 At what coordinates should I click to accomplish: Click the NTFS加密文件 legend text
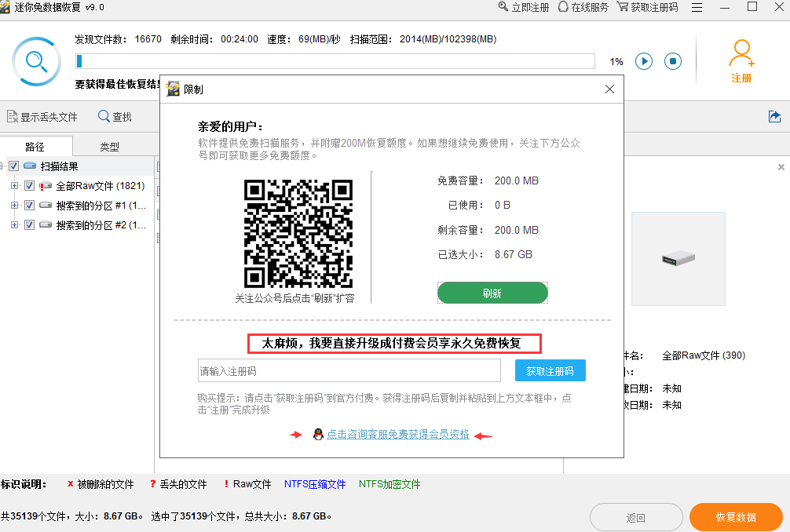390,484
